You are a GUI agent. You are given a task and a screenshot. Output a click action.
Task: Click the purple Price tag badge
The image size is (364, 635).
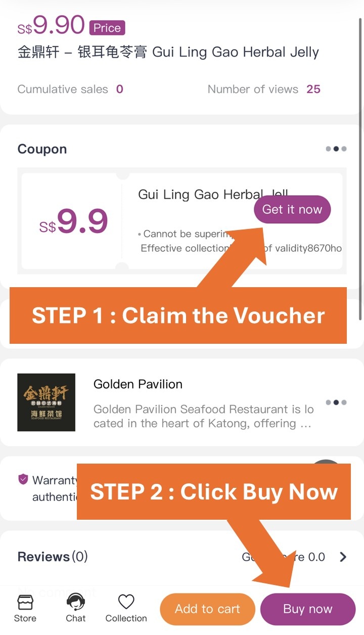107,28
